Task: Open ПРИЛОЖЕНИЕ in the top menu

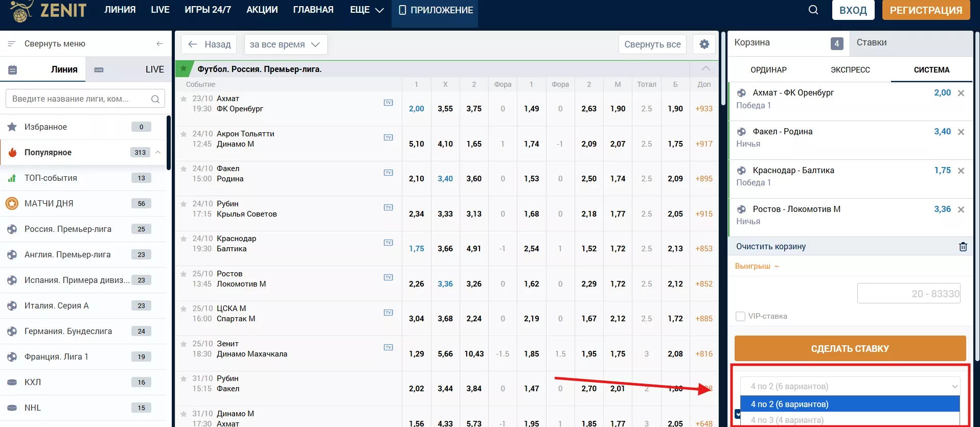Action: (x=435, y=10)
